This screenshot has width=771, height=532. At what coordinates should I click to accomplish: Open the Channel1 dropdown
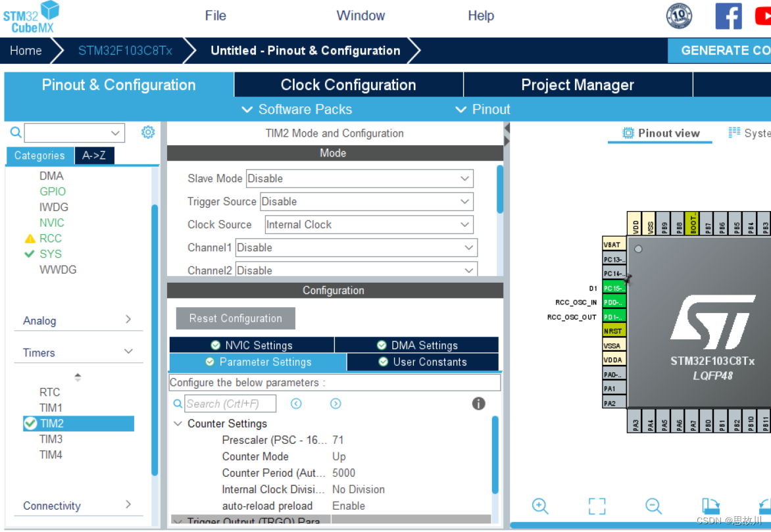357,248
